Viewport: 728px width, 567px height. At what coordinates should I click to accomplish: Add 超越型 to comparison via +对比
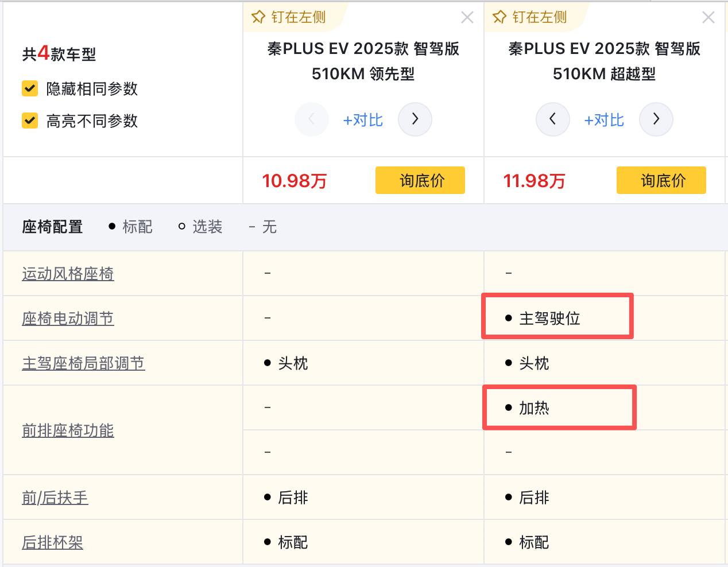coord(604,120)
